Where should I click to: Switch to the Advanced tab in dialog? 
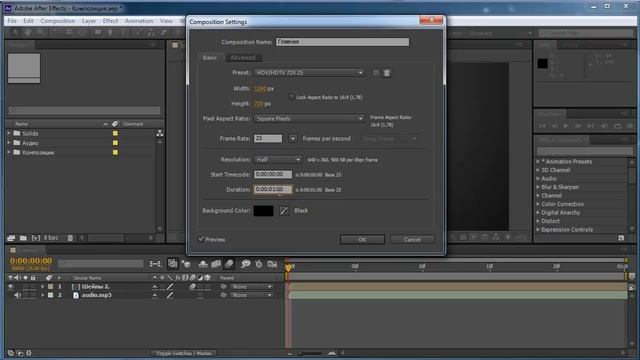243,58
